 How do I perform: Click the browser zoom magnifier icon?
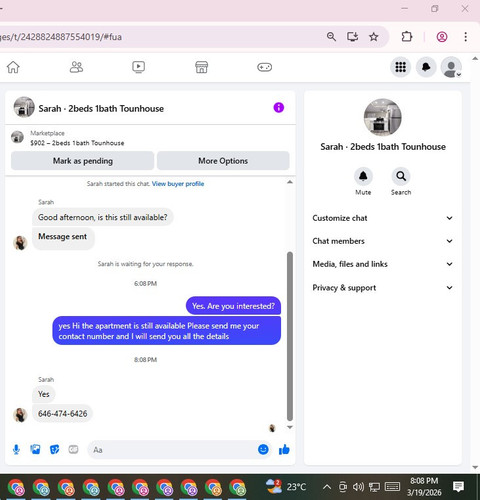pyautogui.click(x=331, y=36)
